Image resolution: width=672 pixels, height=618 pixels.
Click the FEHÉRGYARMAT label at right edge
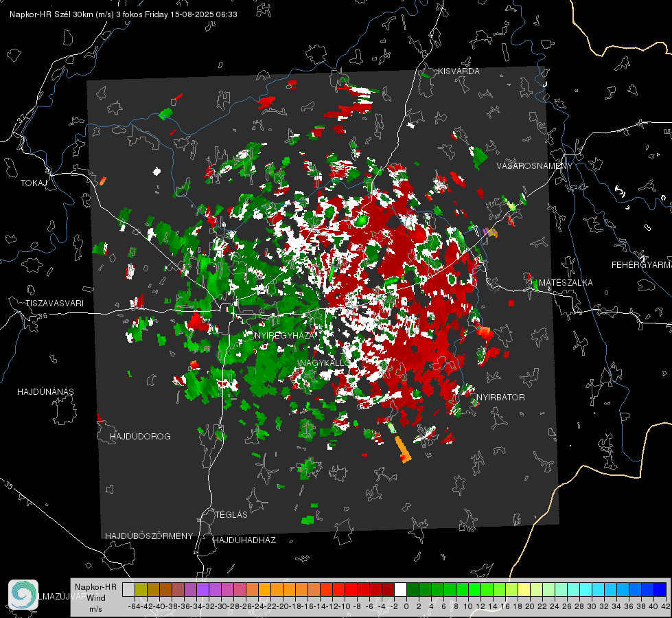[642, 265]
